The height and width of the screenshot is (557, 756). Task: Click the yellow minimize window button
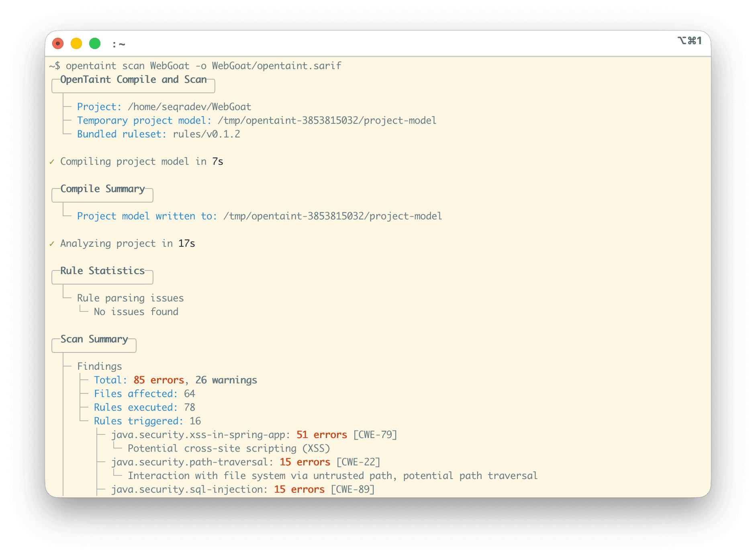pos(76,43)
